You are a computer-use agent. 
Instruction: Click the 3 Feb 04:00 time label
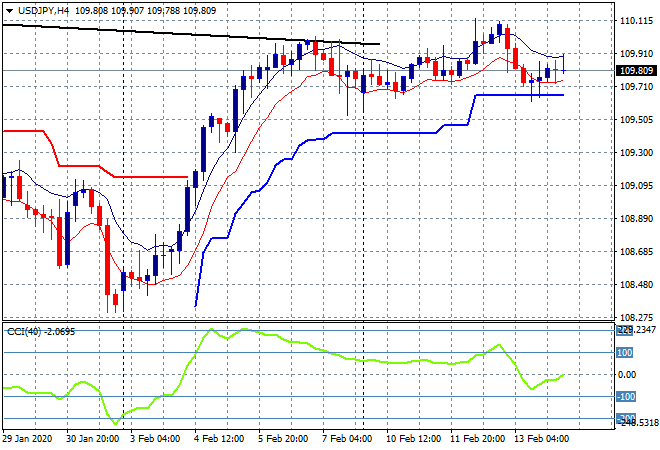pyautogui.click(x=155, y=439)
